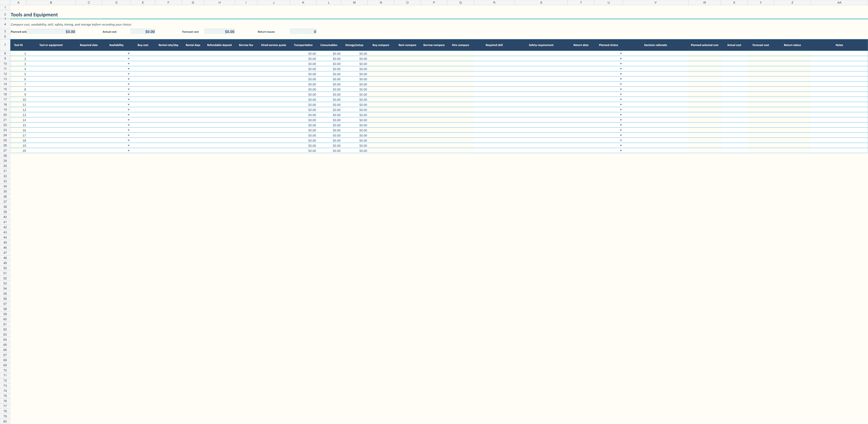Click Storage/setup $0.00 for Tool ID 20
Viewport: 868px width, 424px height.
(354, 151)
